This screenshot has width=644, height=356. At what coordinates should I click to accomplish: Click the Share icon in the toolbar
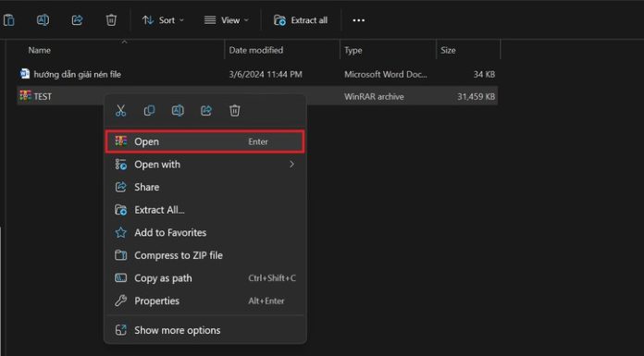click(77, 20)
